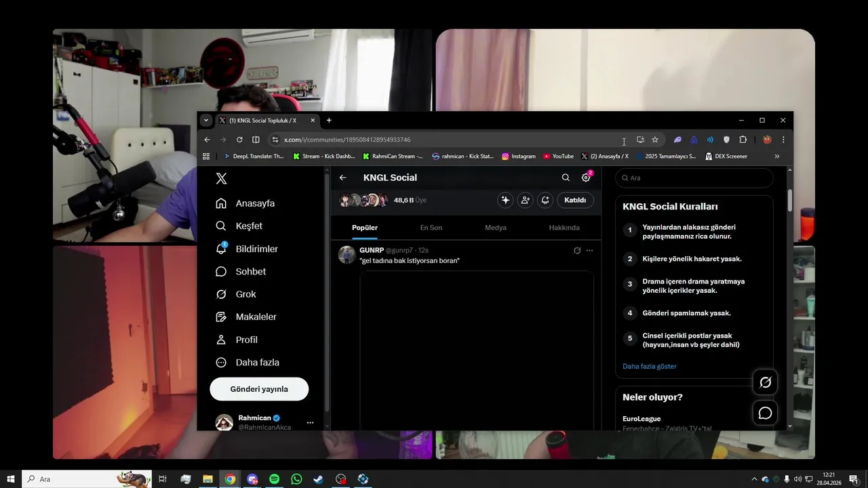Open community settings gear with badge

pyautogui.click(x=587, y=177)
